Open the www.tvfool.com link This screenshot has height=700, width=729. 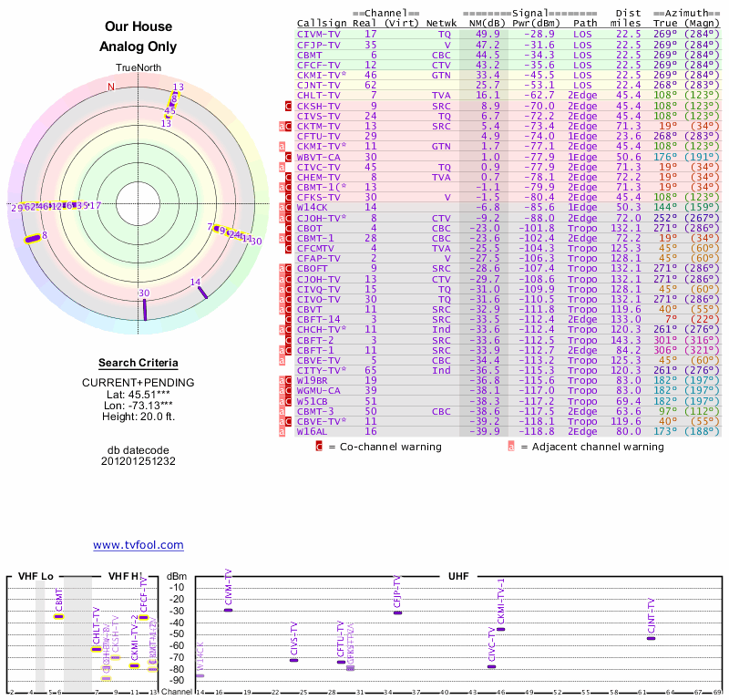coord(139,545)
